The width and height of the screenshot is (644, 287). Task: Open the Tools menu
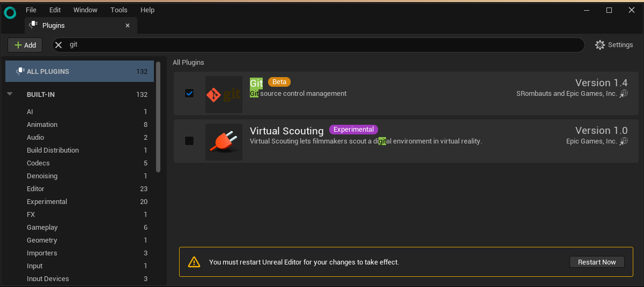119,10
